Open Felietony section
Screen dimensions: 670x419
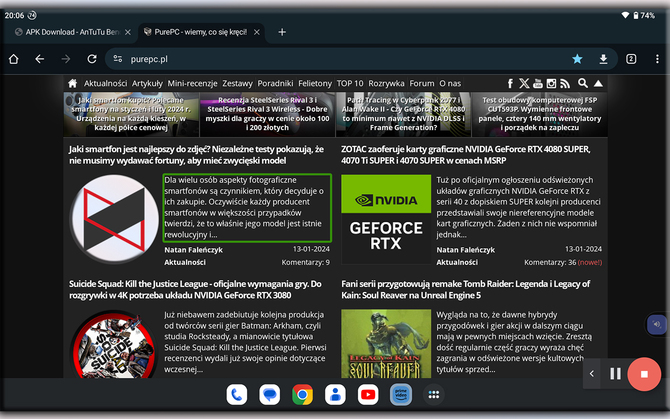coord(315,83)
